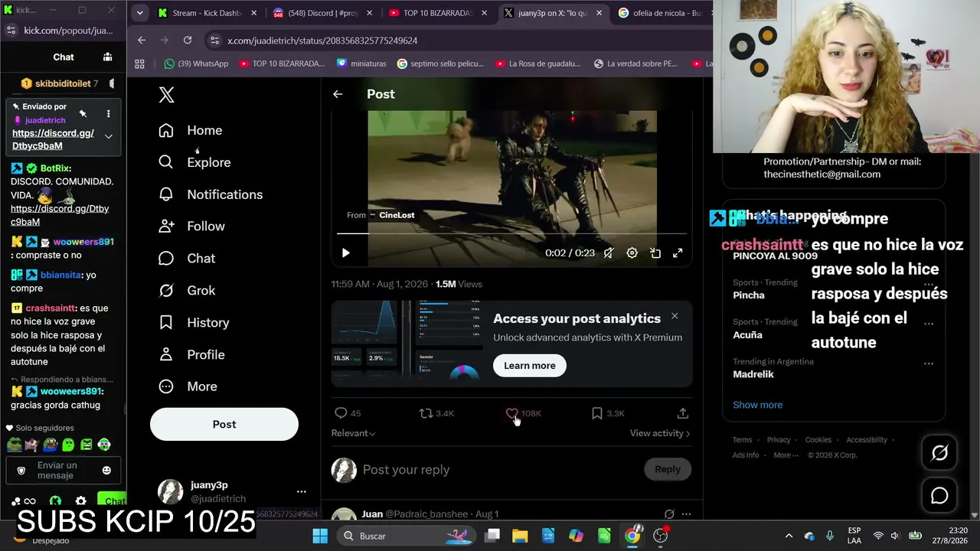Open Chat in X sidebar
The height and width of the screenshot is (551, 980).
coord(187,259)
